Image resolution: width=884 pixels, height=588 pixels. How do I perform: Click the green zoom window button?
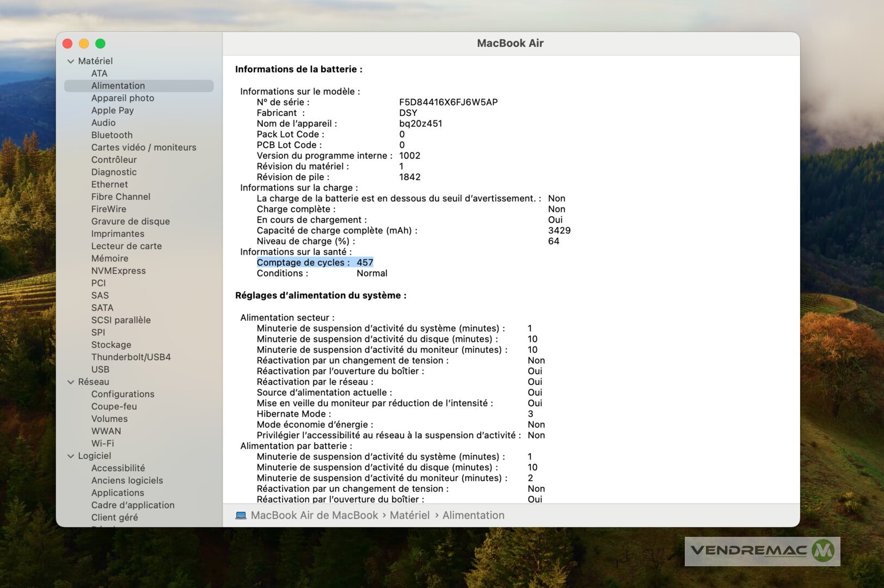100,44
